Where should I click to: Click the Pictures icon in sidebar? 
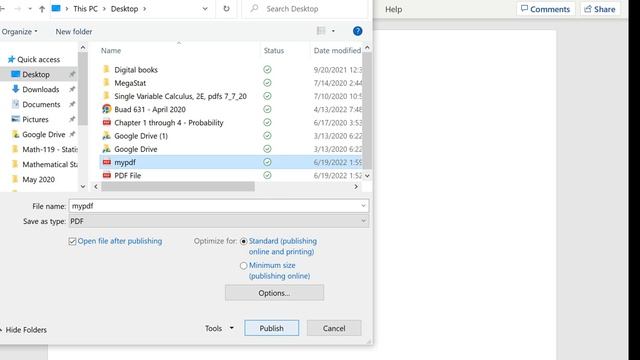(x=16, y=119)
